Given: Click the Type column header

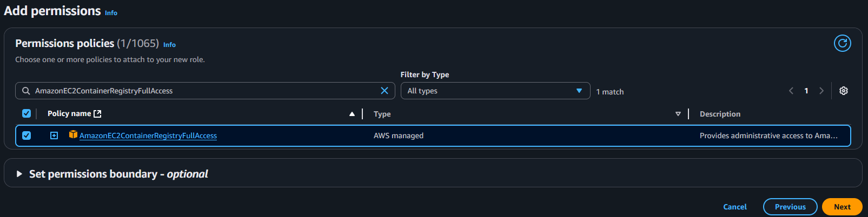Looking at the screenshot, I should (382, 114).
